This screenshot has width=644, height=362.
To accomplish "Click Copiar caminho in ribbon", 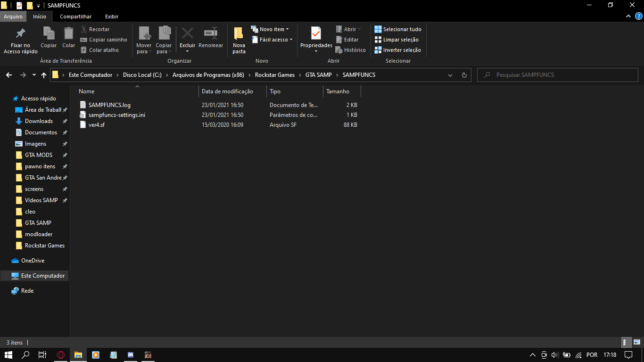I will (104, 40).
